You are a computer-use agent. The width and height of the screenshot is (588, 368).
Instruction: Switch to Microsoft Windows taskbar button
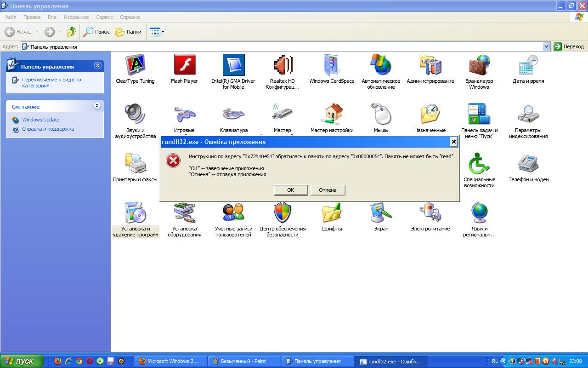[x=170, y=361]
